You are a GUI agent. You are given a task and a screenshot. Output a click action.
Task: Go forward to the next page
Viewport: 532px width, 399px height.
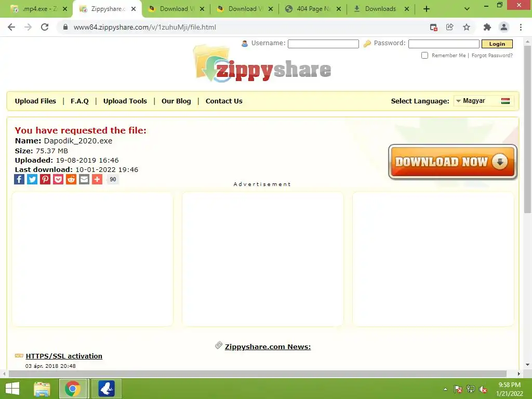coord(28,27)
